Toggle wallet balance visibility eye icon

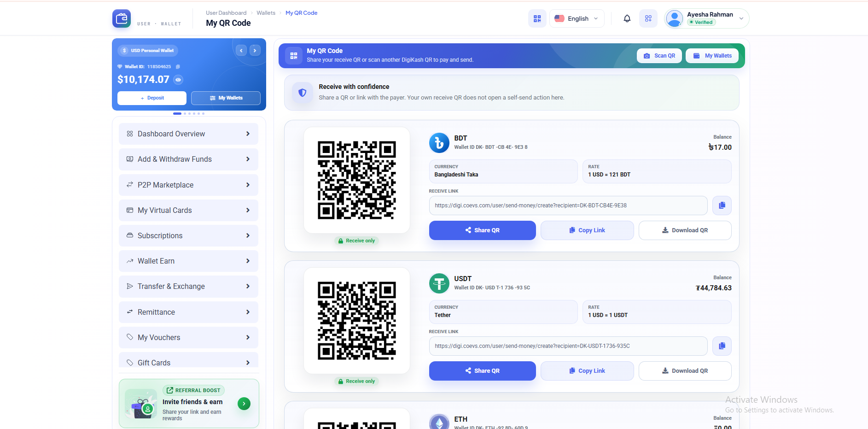pyautogui.click(x=178, y=80)
